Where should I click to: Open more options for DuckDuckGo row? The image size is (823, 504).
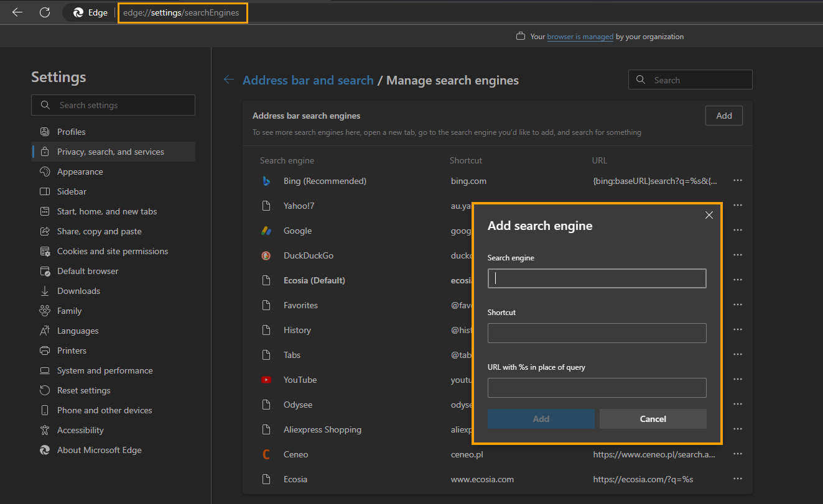pos(738,255)
